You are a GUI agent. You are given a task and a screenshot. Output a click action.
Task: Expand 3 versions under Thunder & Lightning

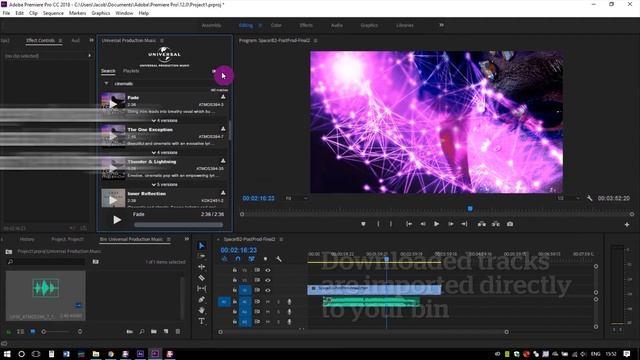[x=164, y=184]
